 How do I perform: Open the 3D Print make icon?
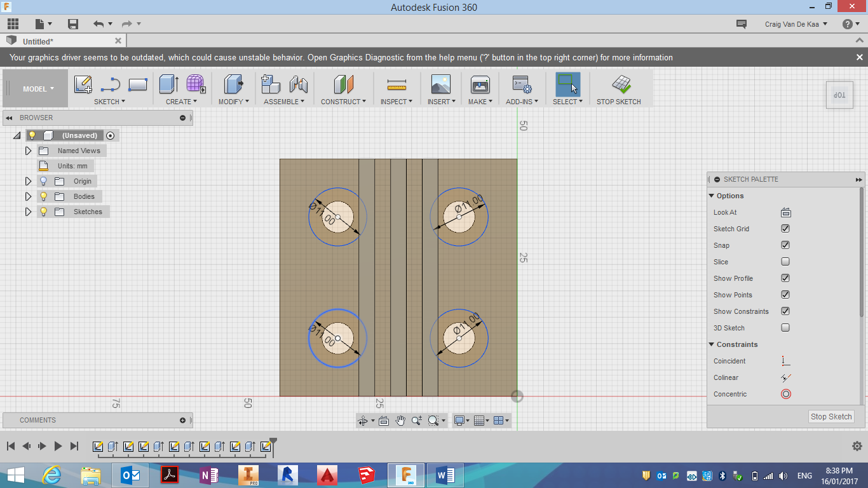480,85
